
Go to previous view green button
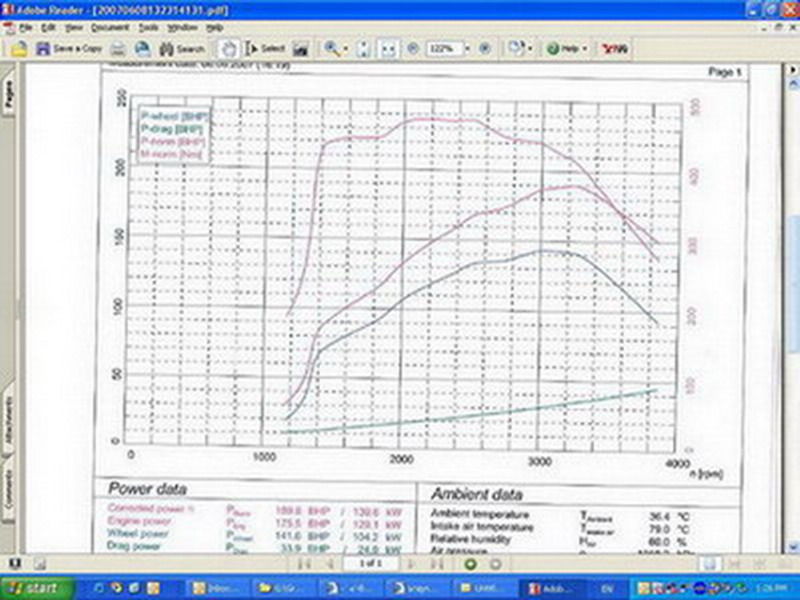point(469,564)
